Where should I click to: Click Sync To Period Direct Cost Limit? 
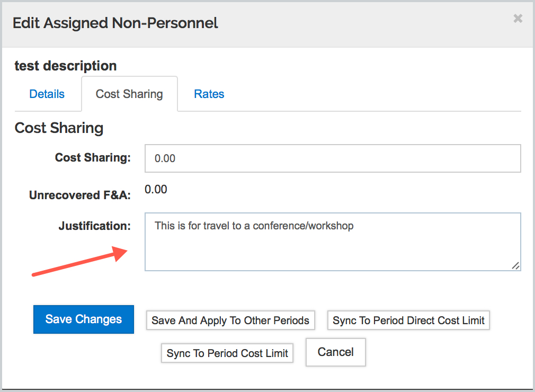point(408,320)
